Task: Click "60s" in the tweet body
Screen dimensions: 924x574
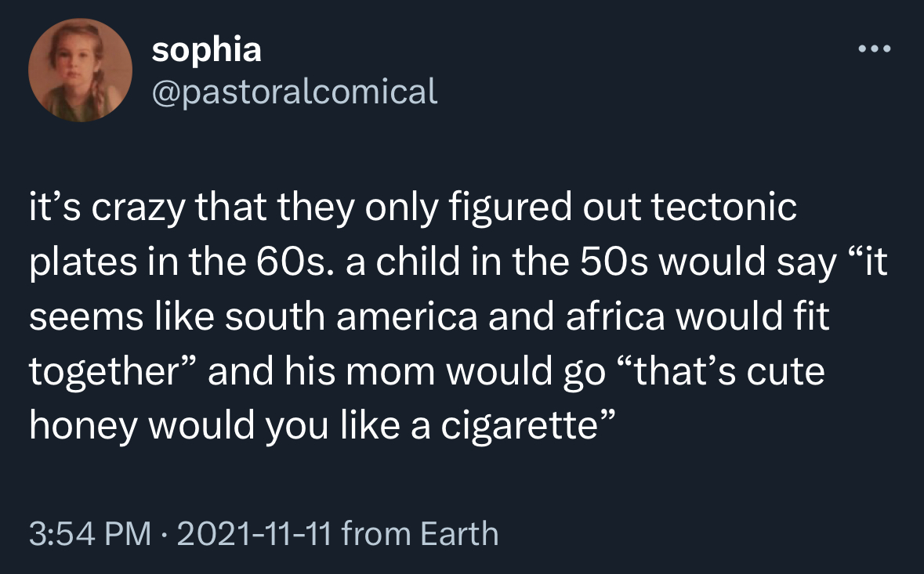Action: pyautogui.click(x=295, y=262)
